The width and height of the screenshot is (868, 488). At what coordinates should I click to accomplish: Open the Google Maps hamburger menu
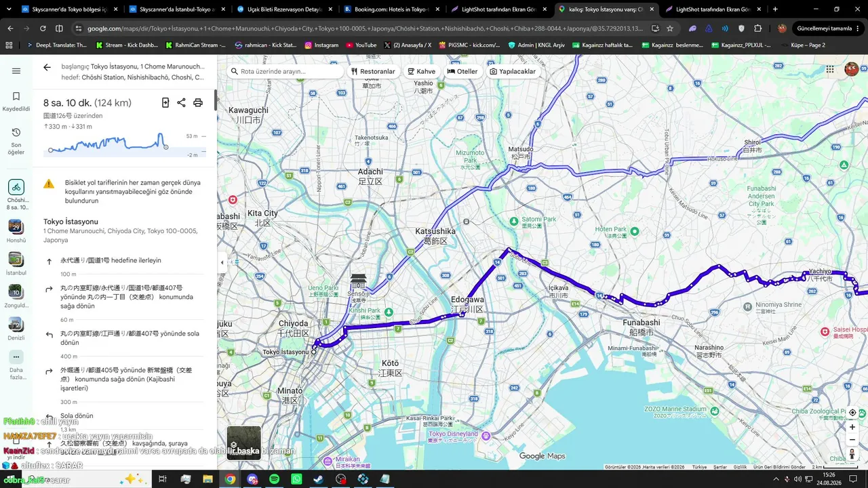[x=16, y=71]
